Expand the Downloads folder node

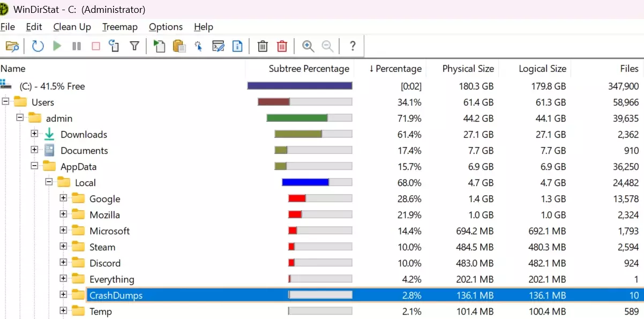coord(35,133)
